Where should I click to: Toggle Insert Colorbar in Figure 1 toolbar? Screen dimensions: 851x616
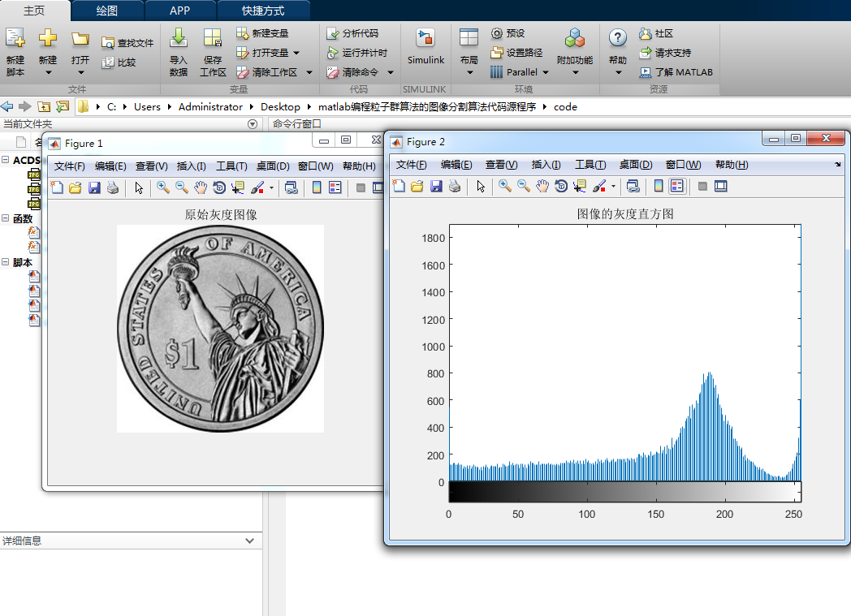point(317,187)
